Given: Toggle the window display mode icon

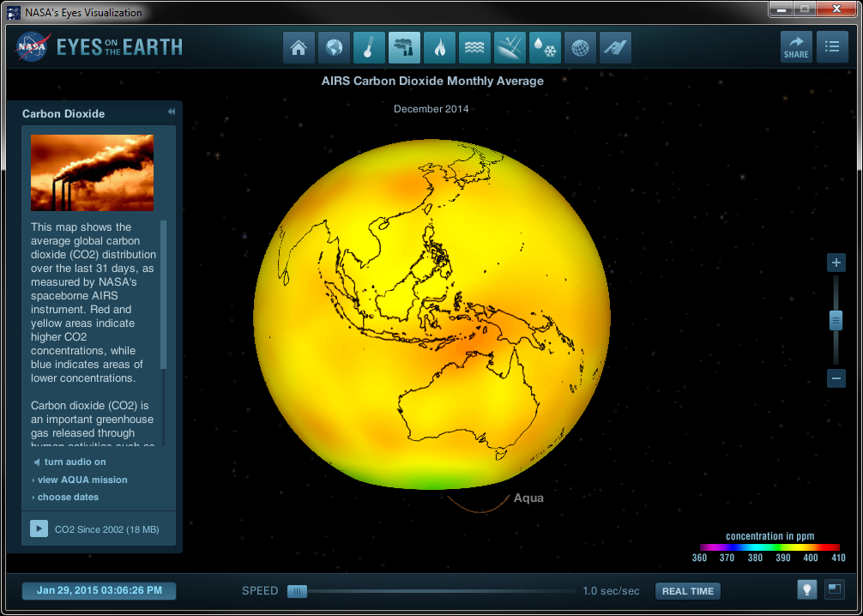Looking at the screenshot, I should [x=834, y=589].
